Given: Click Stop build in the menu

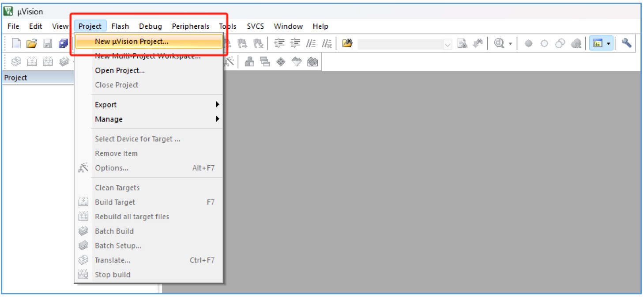Looking at the screenshot, I should (x=148, y=274).
